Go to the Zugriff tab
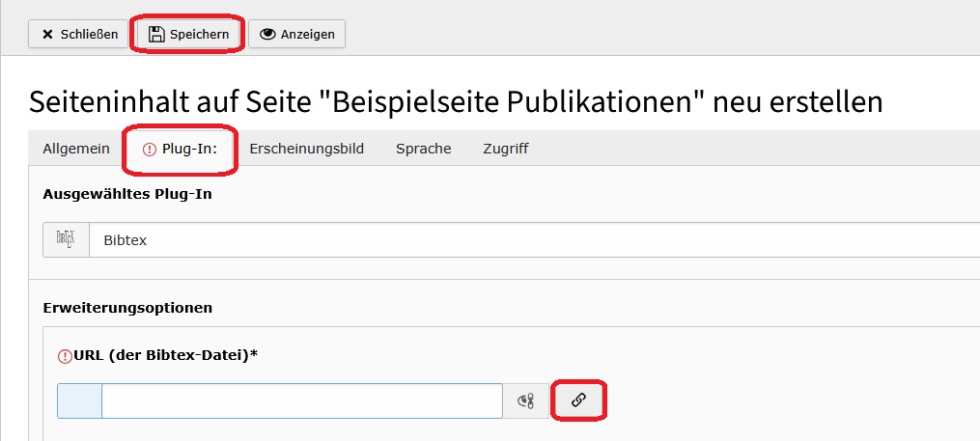This screenshot has width=980, height=441. [x=505, y=149]
